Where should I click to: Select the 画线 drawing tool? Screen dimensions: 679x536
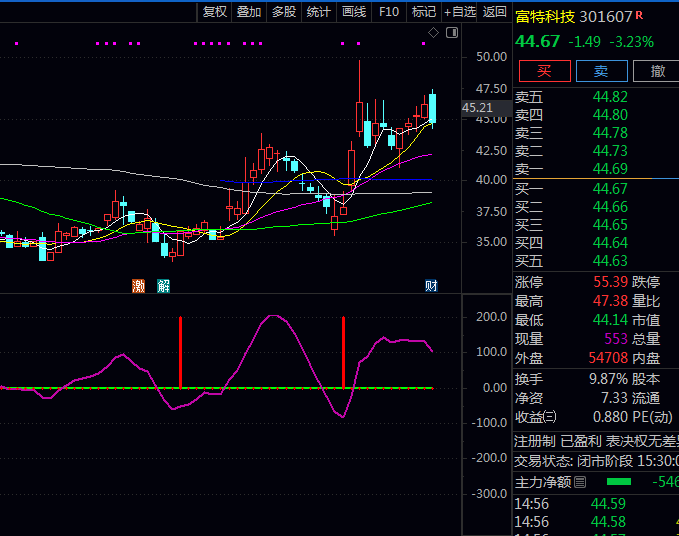(354, 12)
